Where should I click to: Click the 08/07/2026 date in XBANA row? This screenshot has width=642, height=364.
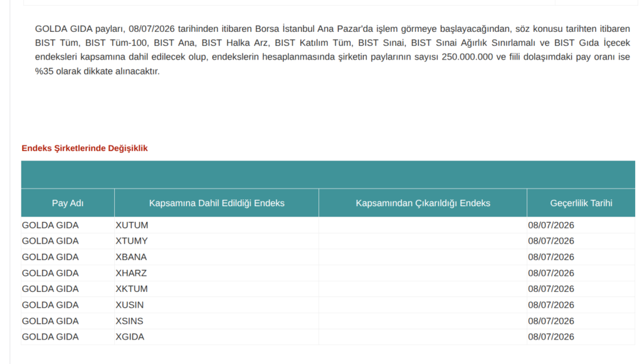pos(551,257)
